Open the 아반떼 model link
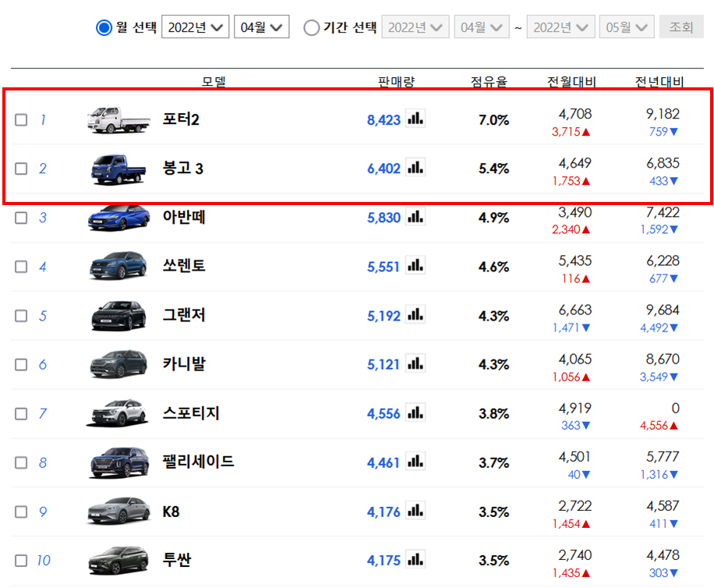This screenshot has height=588, width=714. pyautogui.click(x=184, y=218)
